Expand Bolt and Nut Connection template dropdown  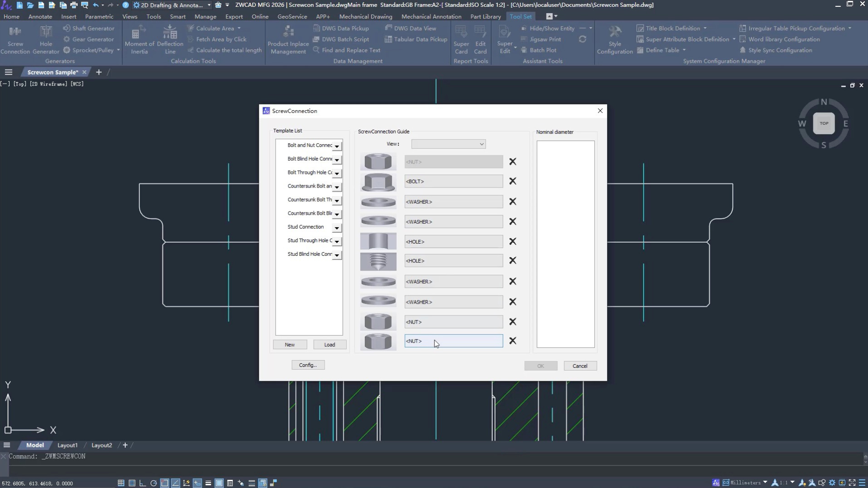tap(337, 146)
